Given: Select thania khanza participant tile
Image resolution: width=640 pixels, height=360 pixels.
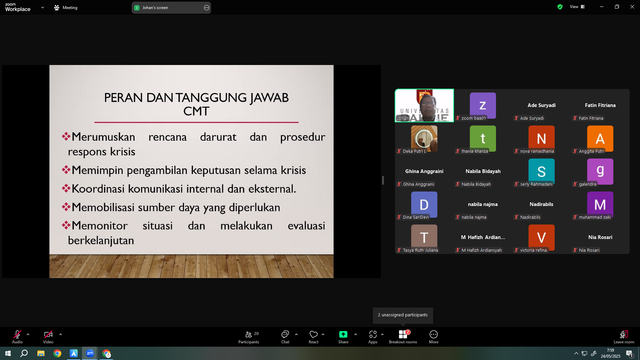Looking at the screenshot, I should tap(483, 138).
